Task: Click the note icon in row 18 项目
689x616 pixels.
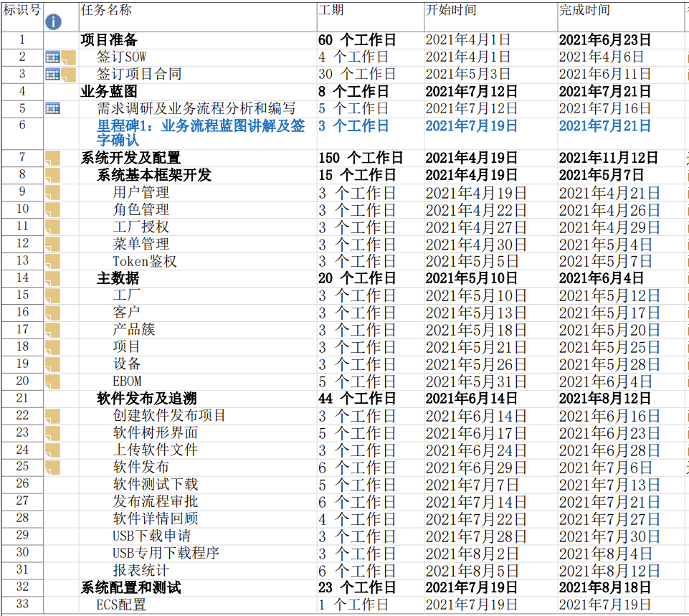Action: pos(53,347)
